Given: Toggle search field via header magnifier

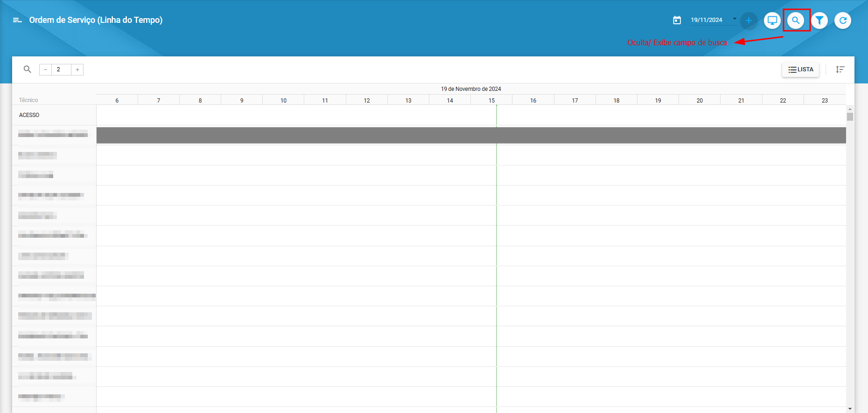Looking at the screenshot, I should [x=796, y=21].
